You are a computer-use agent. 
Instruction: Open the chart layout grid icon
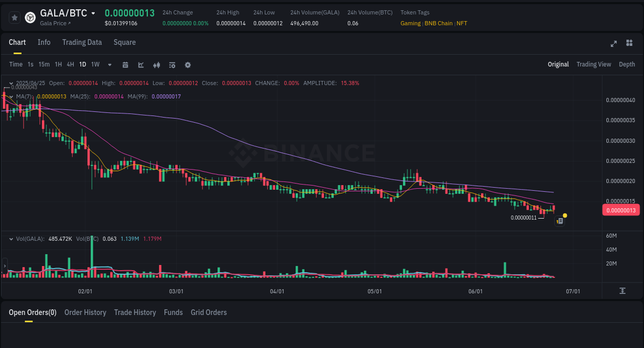pyautogui.click(x=629, y=43)
